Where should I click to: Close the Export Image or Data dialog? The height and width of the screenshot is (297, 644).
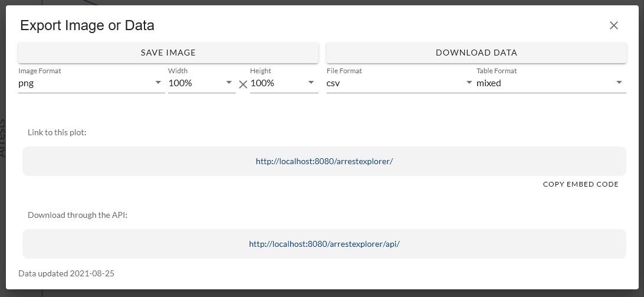613,25
